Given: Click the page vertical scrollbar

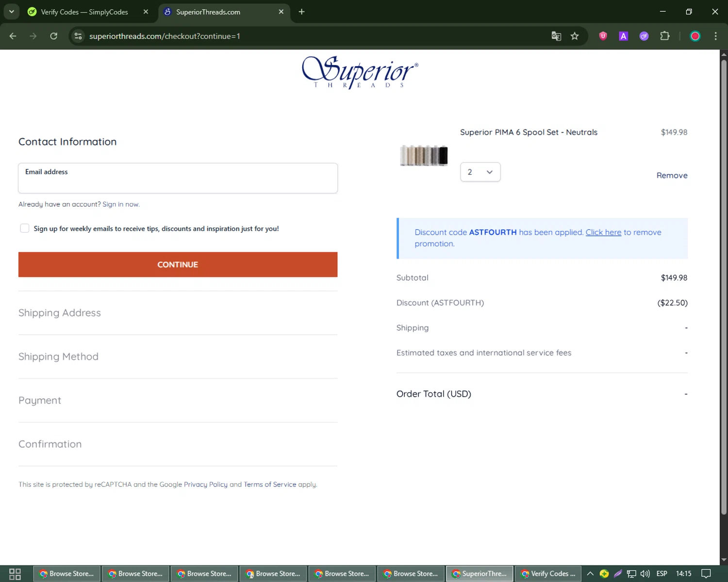Looking at the screenshot, I should click(724, 286).
